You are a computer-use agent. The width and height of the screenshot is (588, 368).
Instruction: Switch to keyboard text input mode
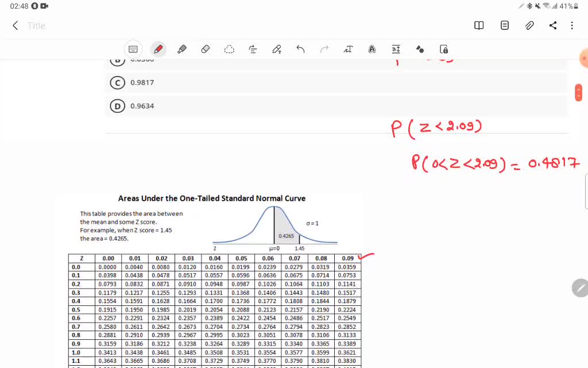(133, 49)
